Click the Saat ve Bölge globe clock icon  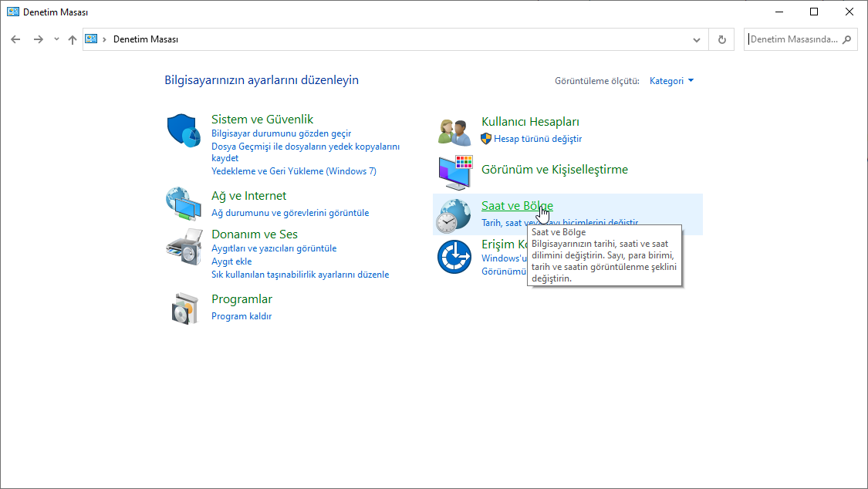coord(454,214)
